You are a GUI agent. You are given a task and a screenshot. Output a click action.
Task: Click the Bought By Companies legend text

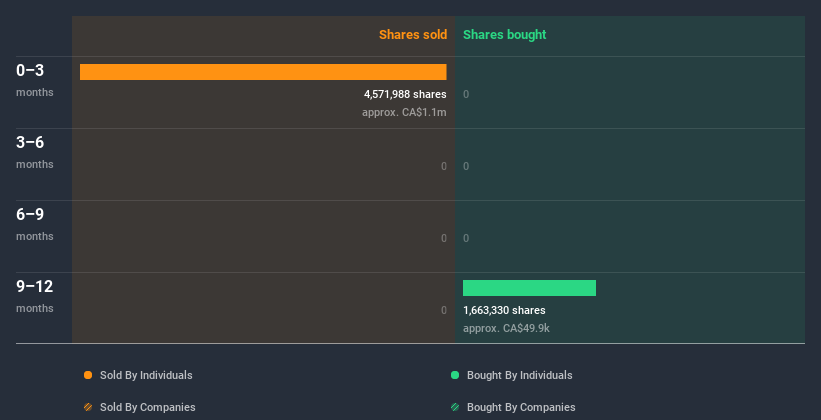click(x=521, y=407)
